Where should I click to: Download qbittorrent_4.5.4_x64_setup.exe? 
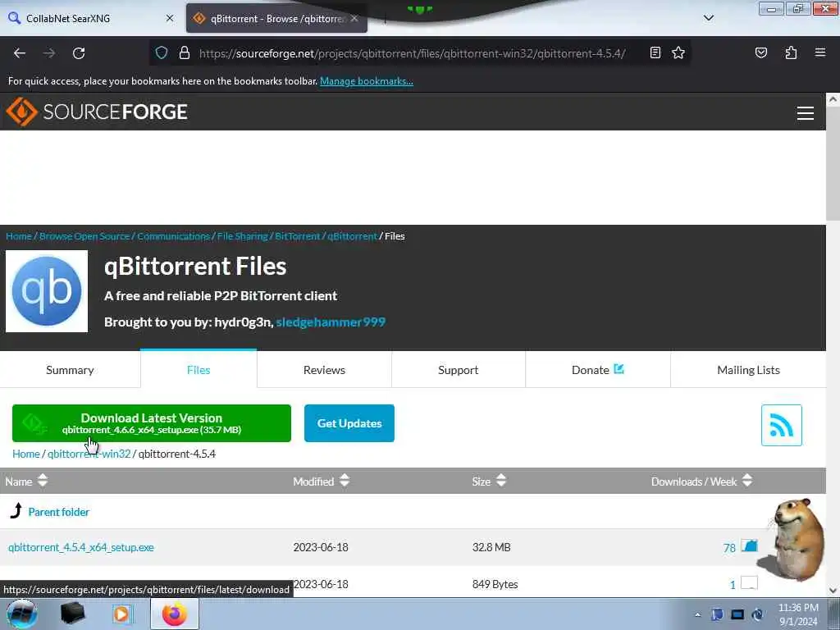coord(81,547)
